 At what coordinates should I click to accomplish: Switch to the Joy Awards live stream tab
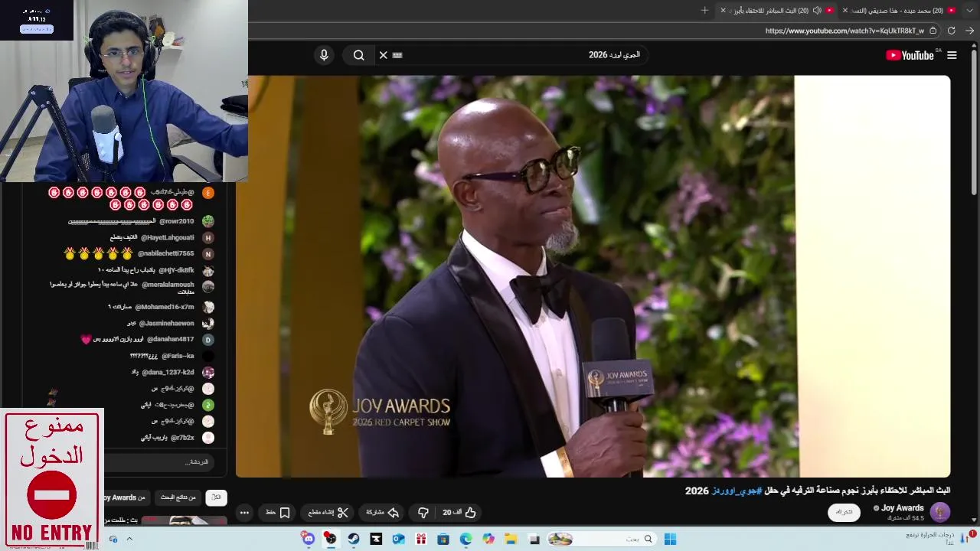point(777,10)
